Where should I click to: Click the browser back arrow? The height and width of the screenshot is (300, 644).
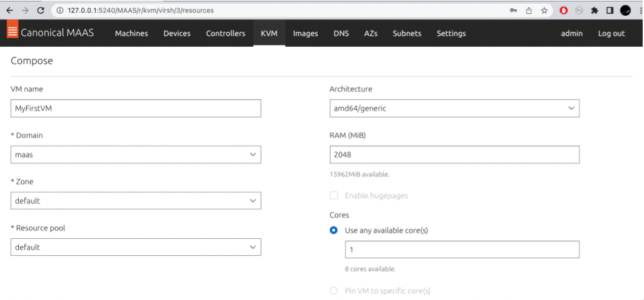click(x=10, y=10)
